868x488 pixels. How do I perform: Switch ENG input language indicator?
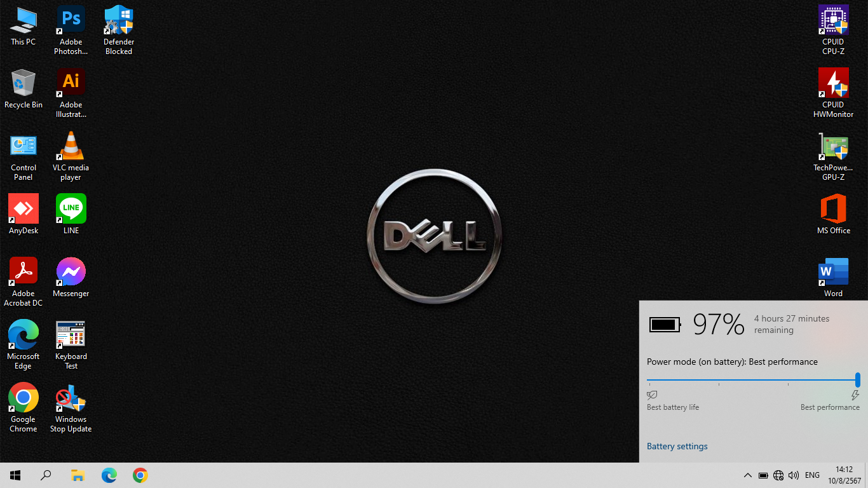[x=812, y=475]
